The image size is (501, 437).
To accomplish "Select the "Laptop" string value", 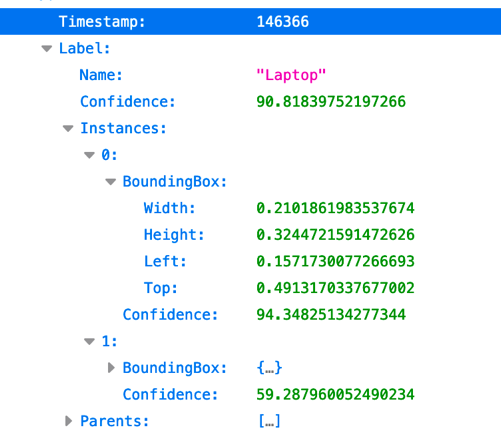I will pyautogui.click(x=291, y=75).
